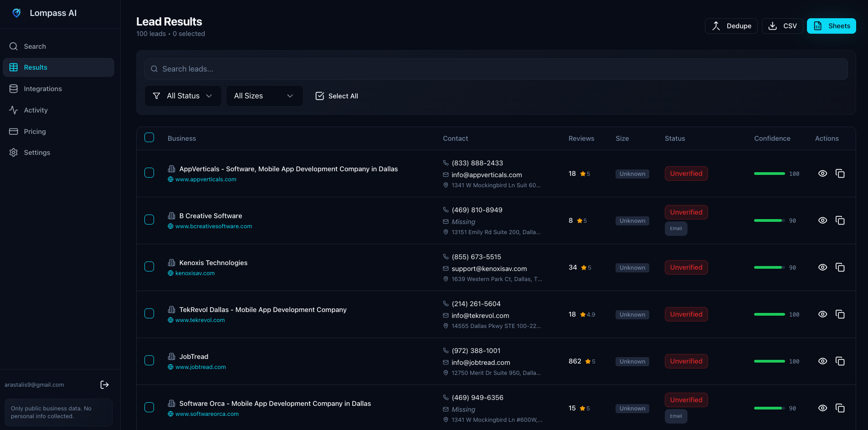Open Search in the sidebar
The image size is (868, 430).
tap(58, 46)
